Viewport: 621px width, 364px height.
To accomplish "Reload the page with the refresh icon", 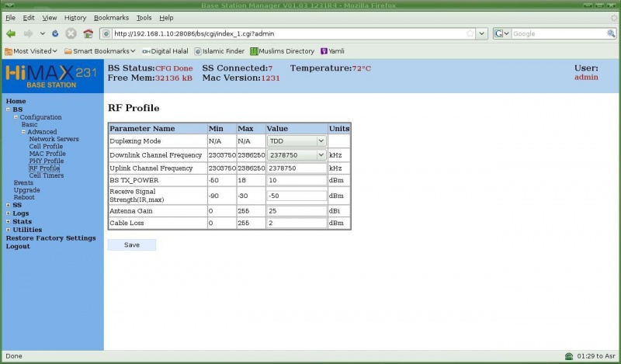I will pos(55,33).
